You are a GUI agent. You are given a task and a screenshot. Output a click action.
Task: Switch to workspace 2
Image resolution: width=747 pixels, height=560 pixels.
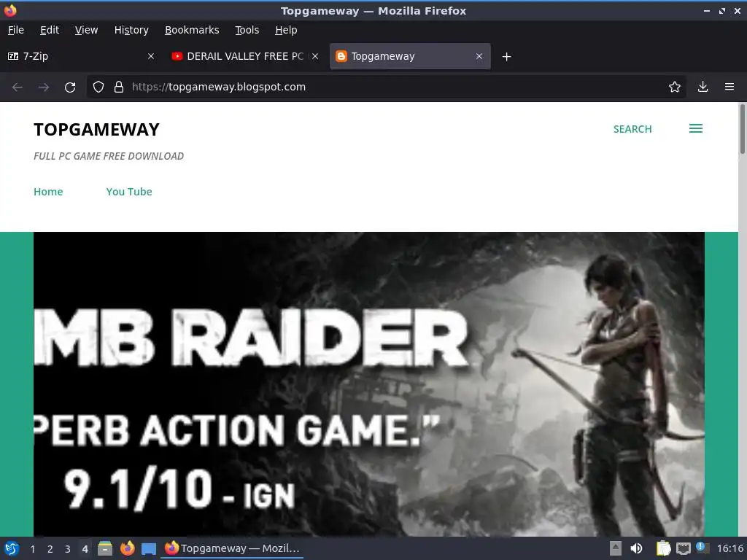(x=50, y=549)
